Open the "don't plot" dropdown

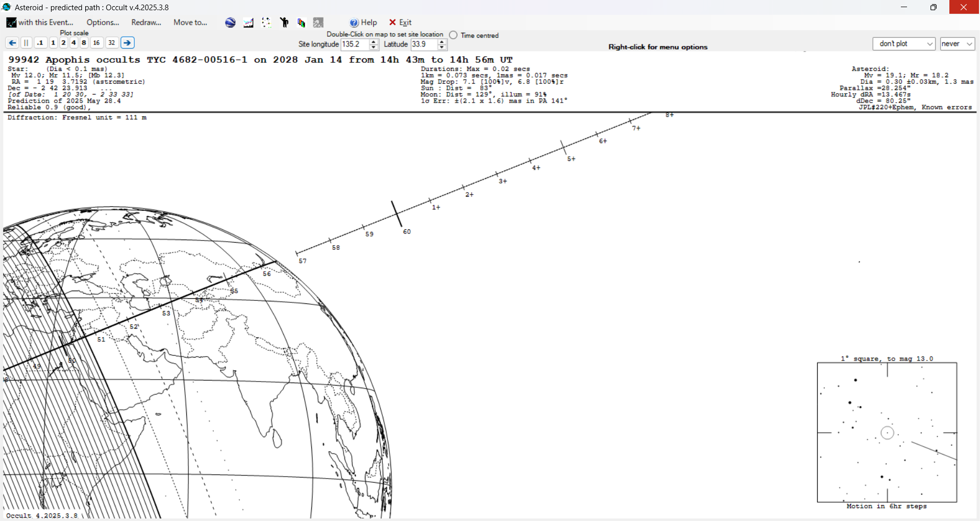904,44
